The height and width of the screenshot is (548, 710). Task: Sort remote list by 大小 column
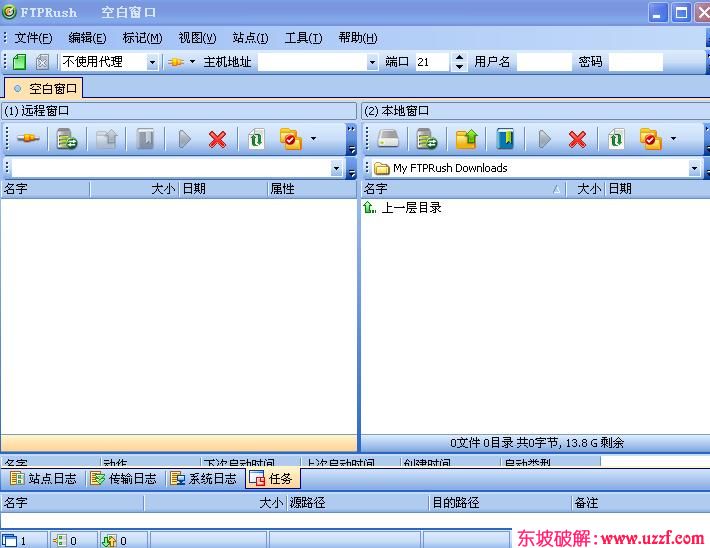tap(134, 189)
